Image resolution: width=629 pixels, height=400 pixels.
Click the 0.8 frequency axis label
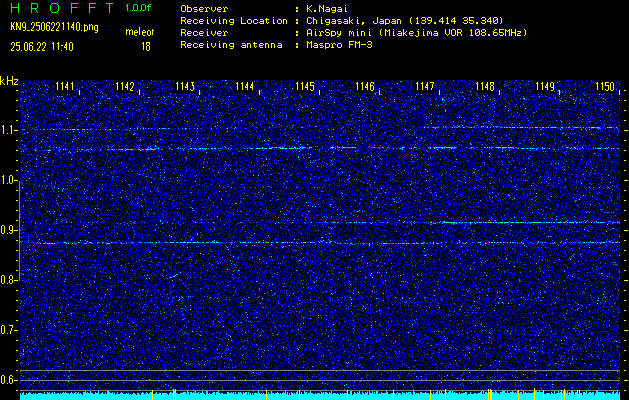[8, 280]
